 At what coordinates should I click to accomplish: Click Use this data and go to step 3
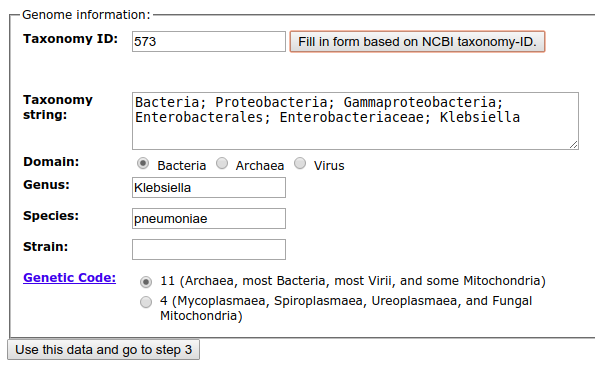coord(104,350)
